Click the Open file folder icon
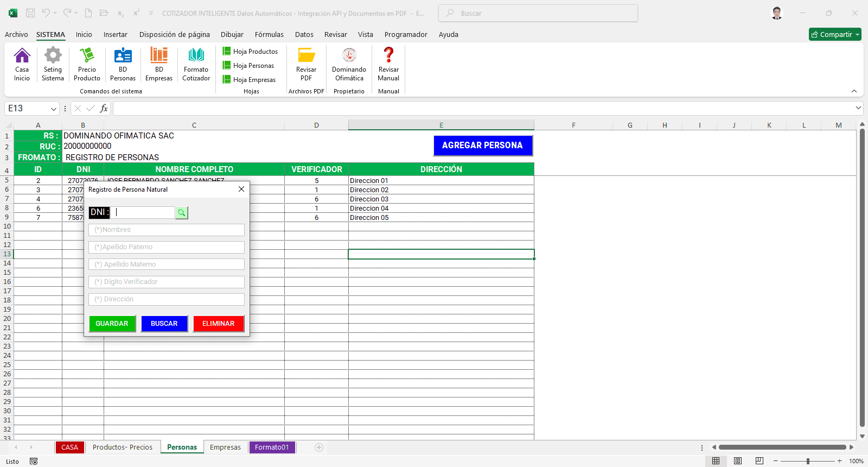The image size is (868, 467). [104, 13]
